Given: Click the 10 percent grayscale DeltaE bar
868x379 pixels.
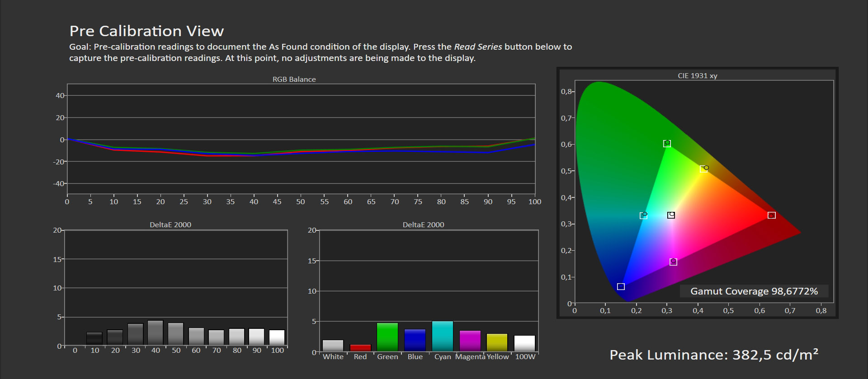Looking at the screenshot, I should (x=94, y=339).
